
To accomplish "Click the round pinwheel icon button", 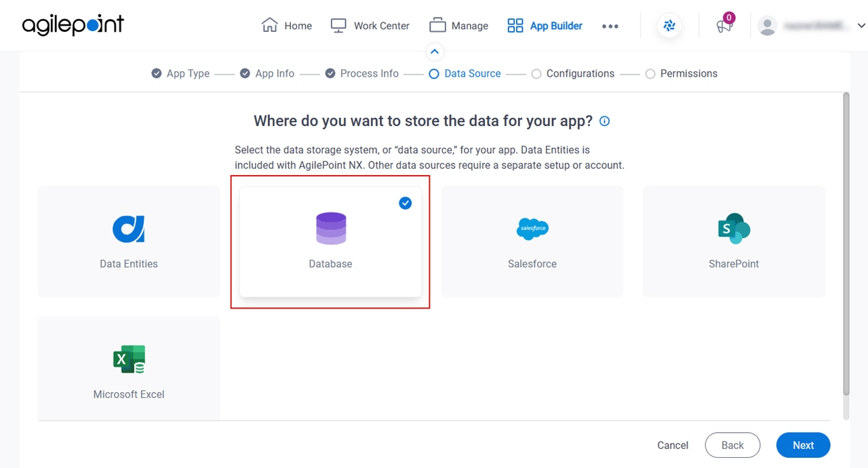I will [669, 26].
